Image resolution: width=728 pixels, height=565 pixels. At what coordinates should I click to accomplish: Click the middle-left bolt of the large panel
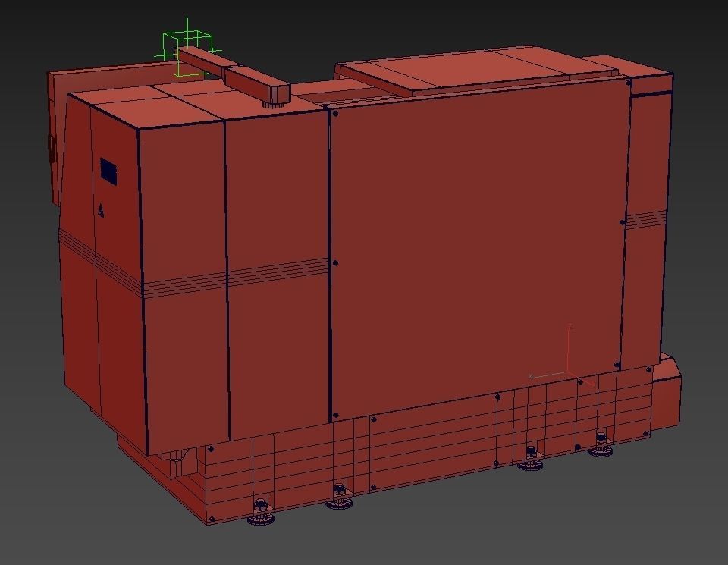pos(335,263)
